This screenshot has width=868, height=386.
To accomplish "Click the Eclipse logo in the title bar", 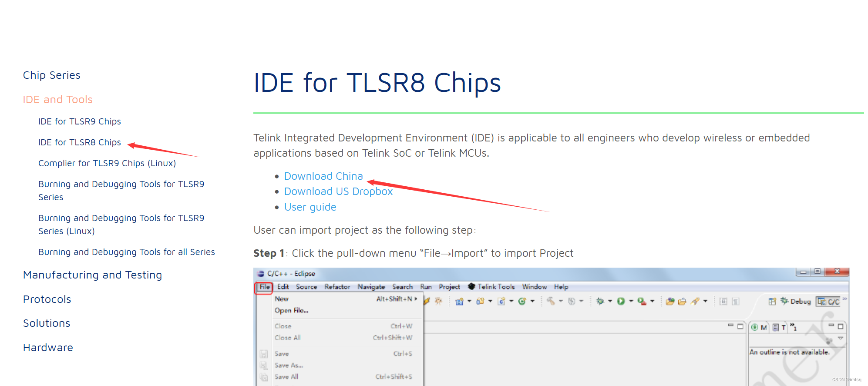I will pyautogui.click(x=260, y=274).
